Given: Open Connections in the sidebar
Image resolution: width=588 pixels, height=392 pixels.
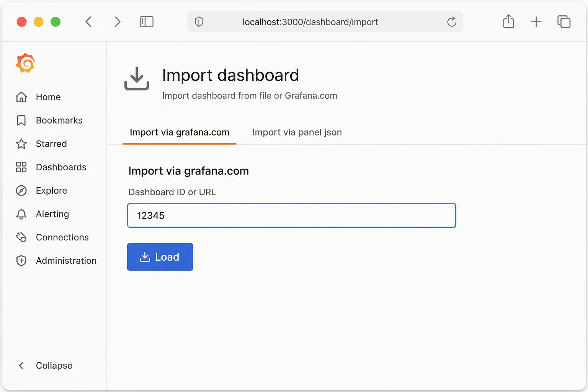Looking at the screenshot, I should point(62,237).
